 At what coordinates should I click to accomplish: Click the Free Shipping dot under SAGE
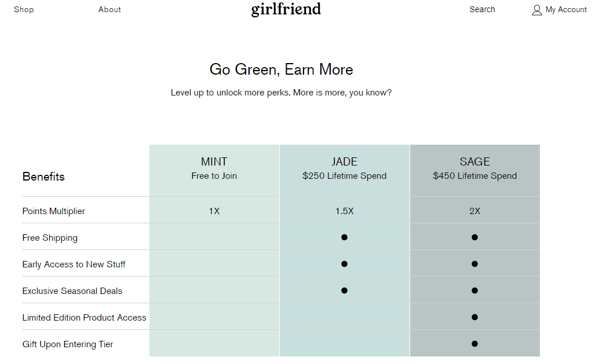click(x=474, y=237)
